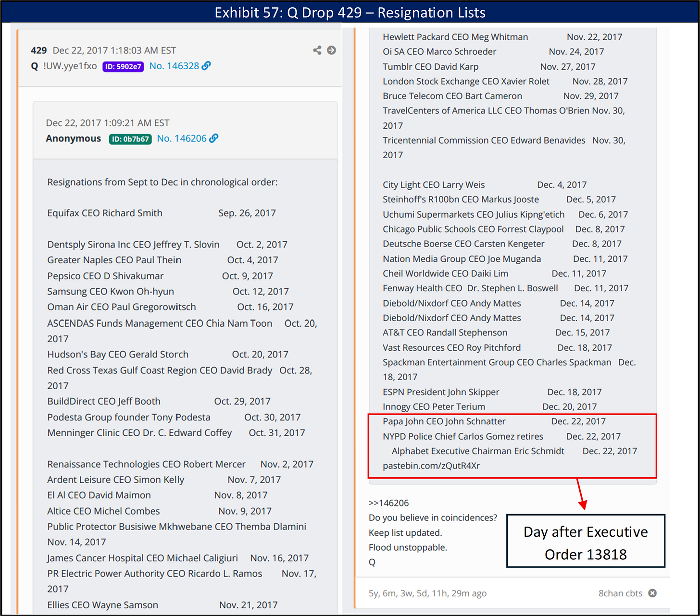Click the timestamp Dec 22, 2017 1:18:03 AM EST
This screenshot has width=700, height=616.
[x=114, y=50]
